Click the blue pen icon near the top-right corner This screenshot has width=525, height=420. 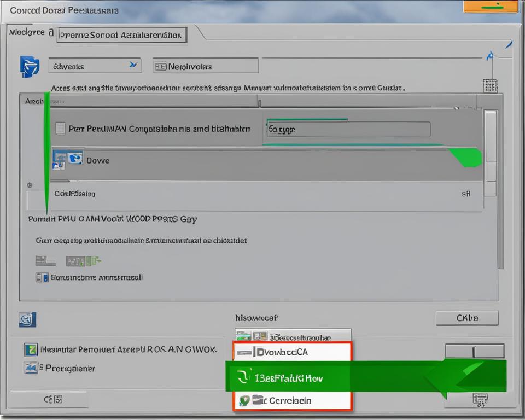(509, 44)
